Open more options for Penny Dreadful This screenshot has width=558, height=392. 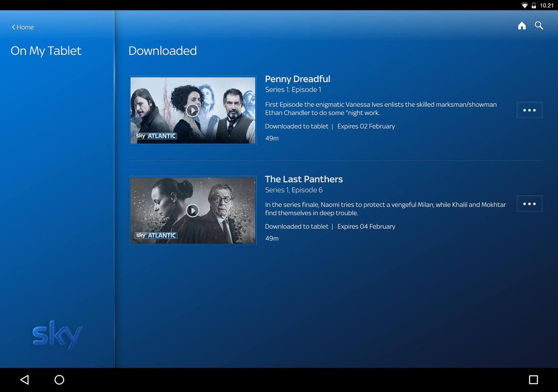click(x=530, y=110)
